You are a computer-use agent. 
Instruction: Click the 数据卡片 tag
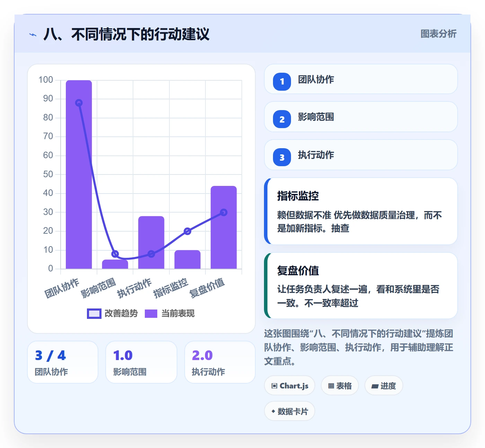click(x=290, y=411)
